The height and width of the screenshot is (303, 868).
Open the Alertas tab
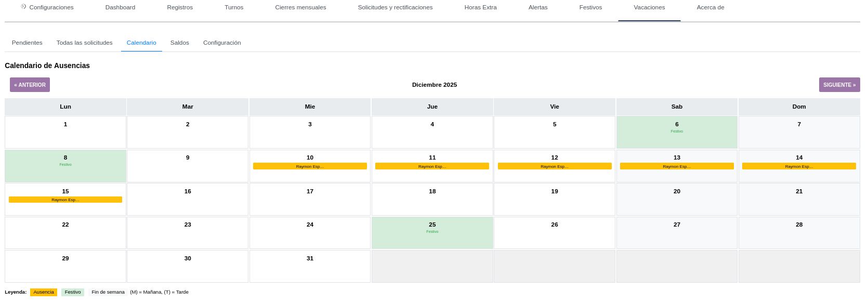click(537, 7)
